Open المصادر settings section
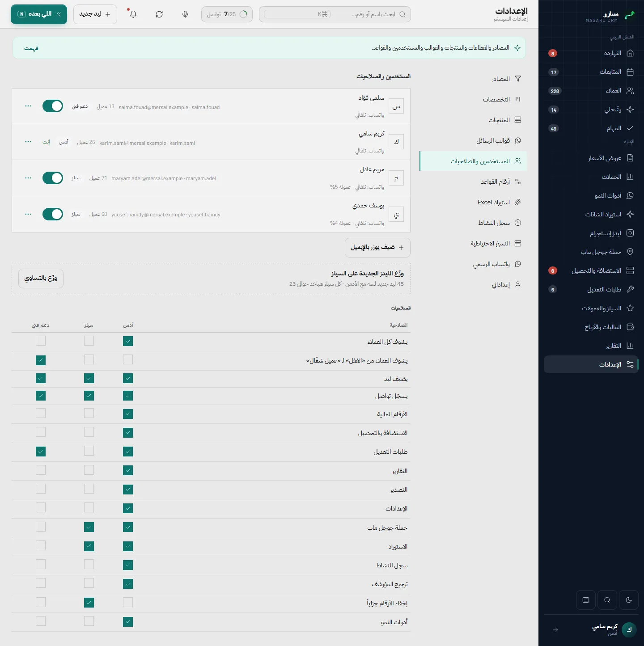644x646 pixels. tap(473, 79)
